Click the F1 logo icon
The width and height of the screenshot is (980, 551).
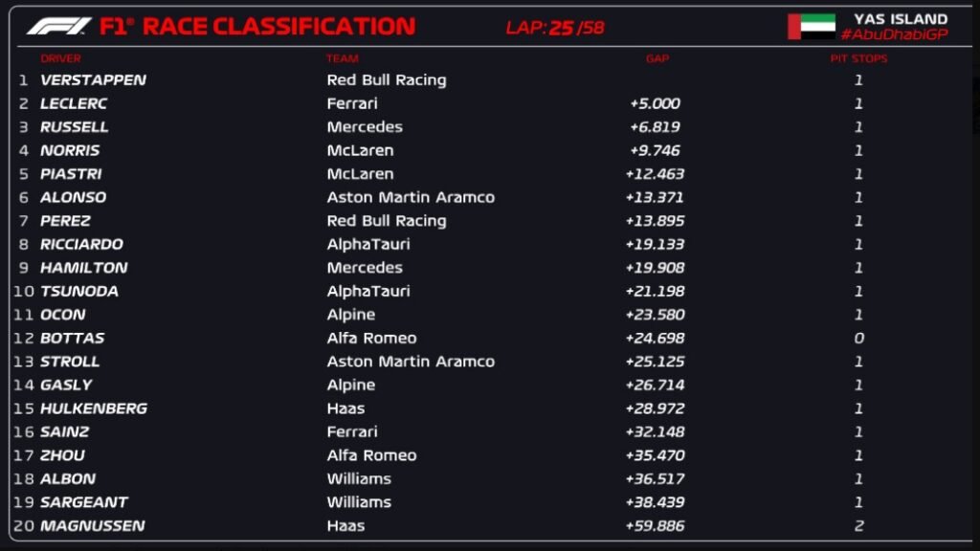[x=58, y=26]
